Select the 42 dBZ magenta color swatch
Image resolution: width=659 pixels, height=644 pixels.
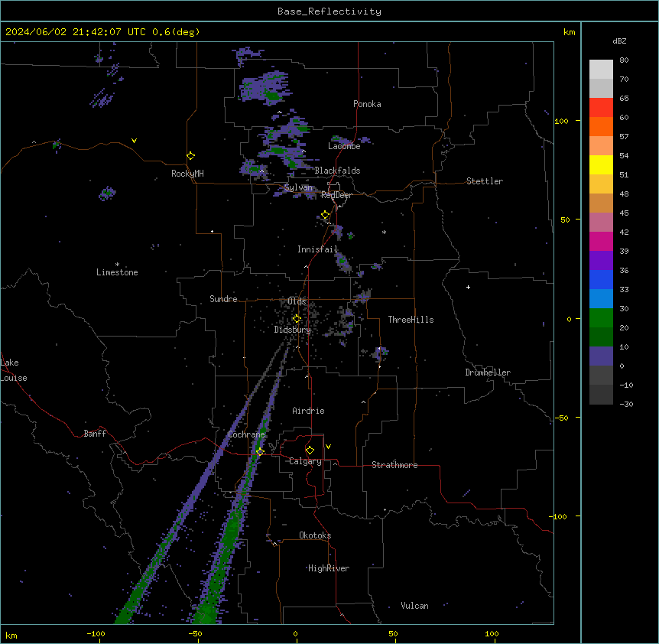[601, 241]
